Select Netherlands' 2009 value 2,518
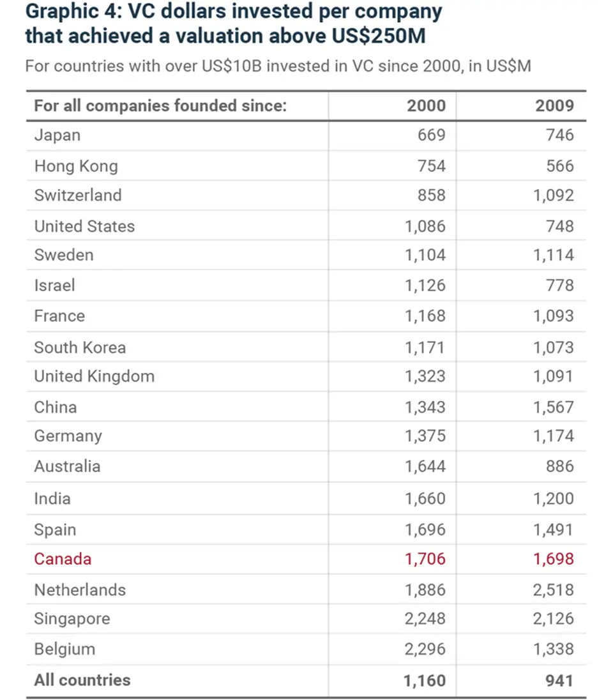The height and width of the screenshot is (700, 613). pos(554,590)
